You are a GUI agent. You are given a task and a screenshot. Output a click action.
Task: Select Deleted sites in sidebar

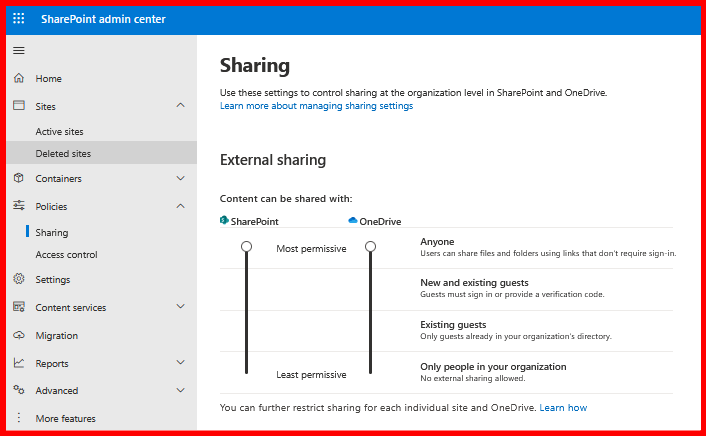click(x=63, y=154)
